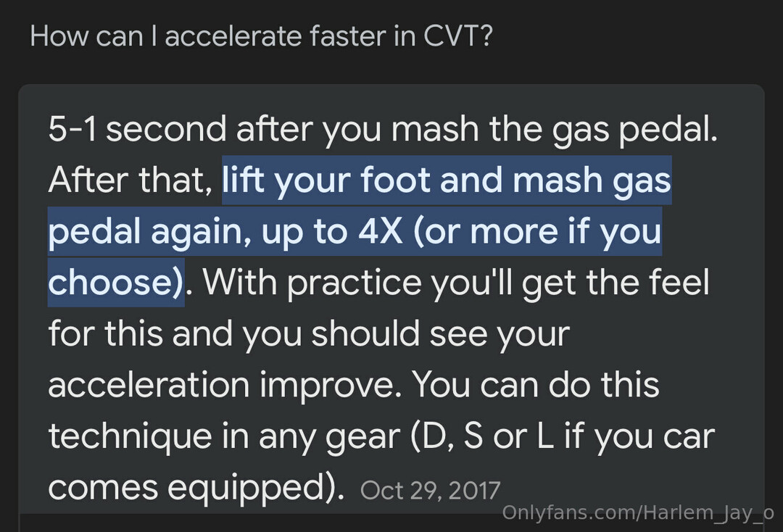Viewport: 783px width, 532px height.
Task: Click the line "for this and you should see your"
Action: point(309,334)
